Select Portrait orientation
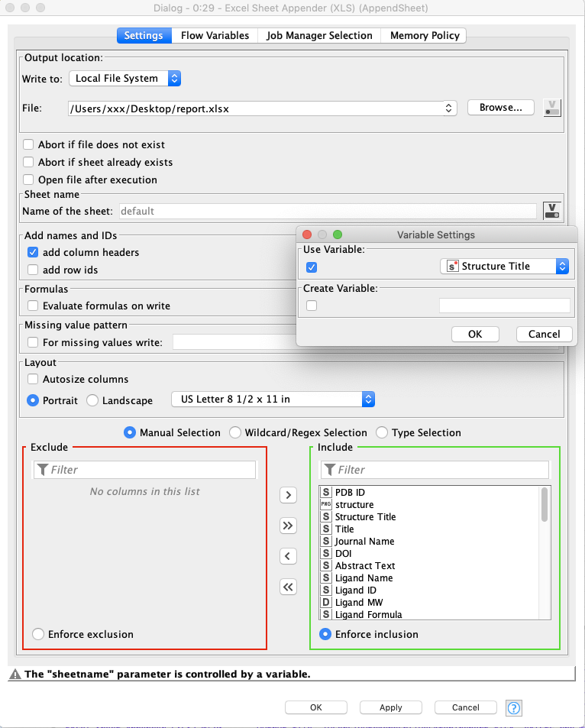Image resolution: width=585 pixels, height=728 pixels. tap(33, 400)
